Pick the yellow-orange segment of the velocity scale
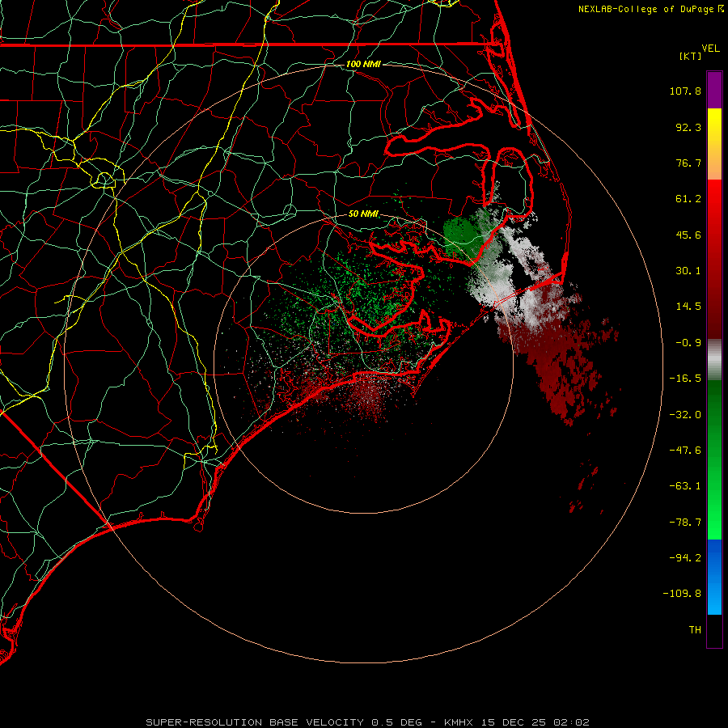This screenshot has width=728, height=728. coord(714,144)
